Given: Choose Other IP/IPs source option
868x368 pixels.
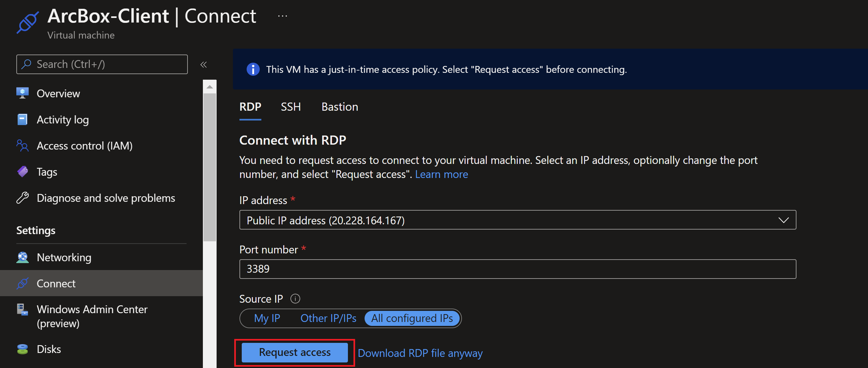Looking at the screenshot, I should [328, 318].
